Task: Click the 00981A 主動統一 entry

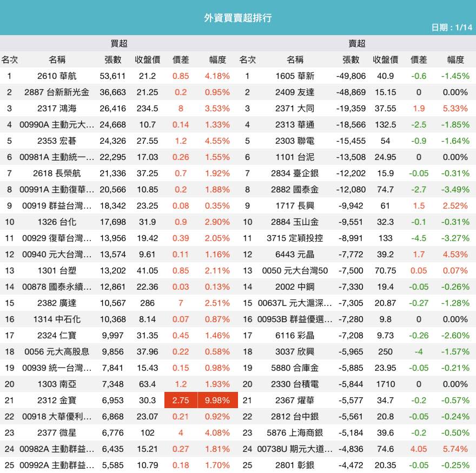Action: (57, 157)
